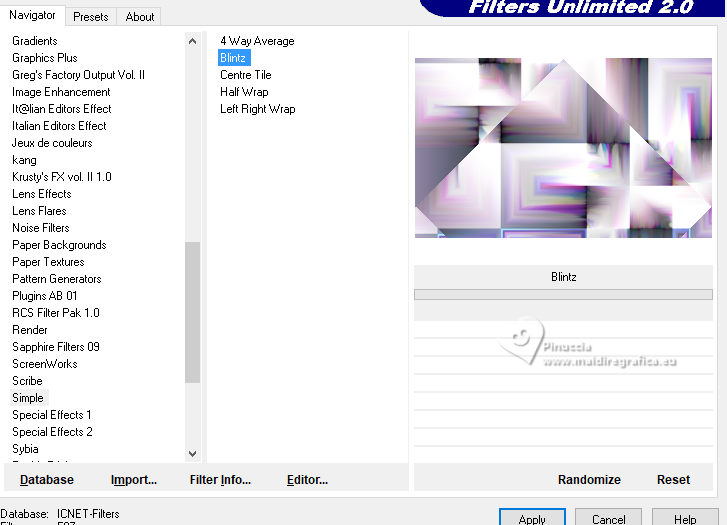Select the Noise Filters category
727x525 pixels.
pyautogui.click(x=41, y=228)
